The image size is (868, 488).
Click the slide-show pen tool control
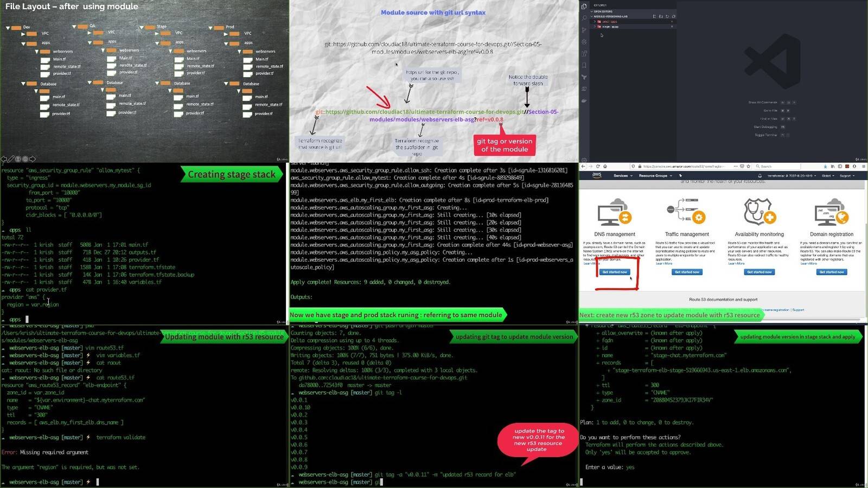coord(11,159)
